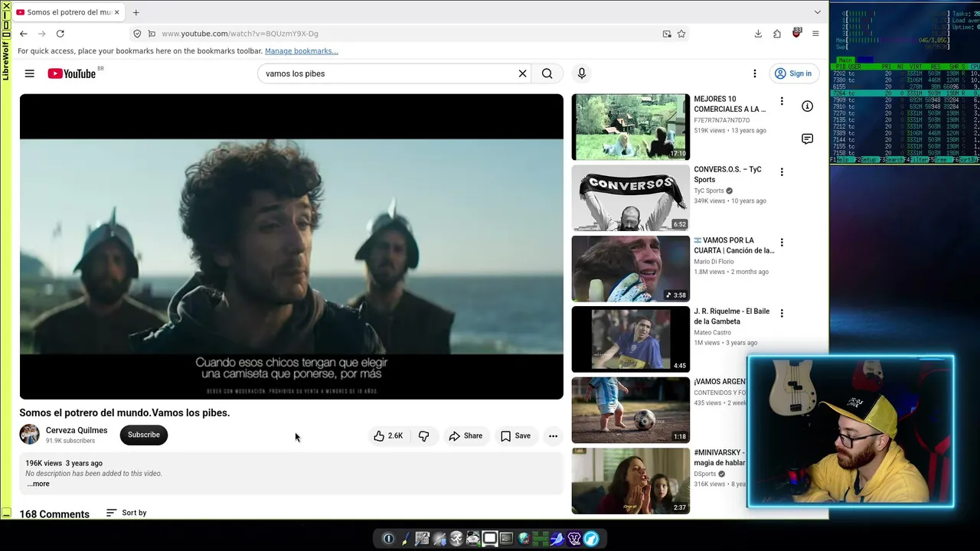Reload the current page
Screen dimensions: 980x551
[x=60, y=34]
